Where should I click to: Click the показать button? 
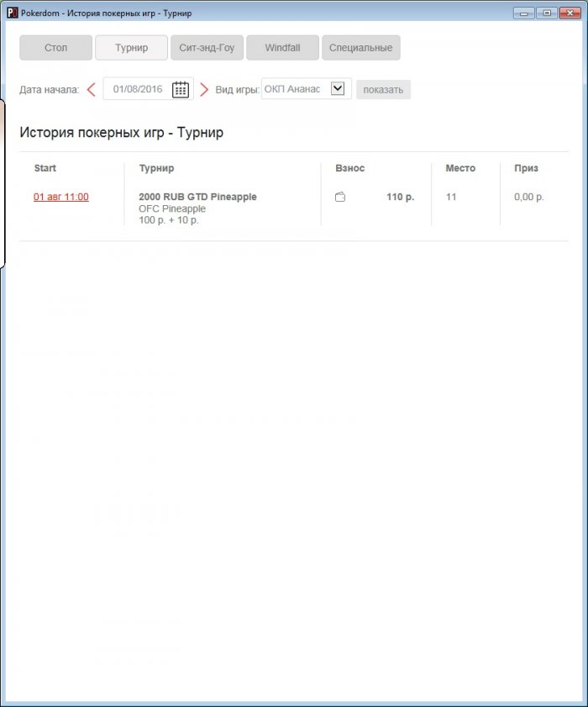[383, 90]
